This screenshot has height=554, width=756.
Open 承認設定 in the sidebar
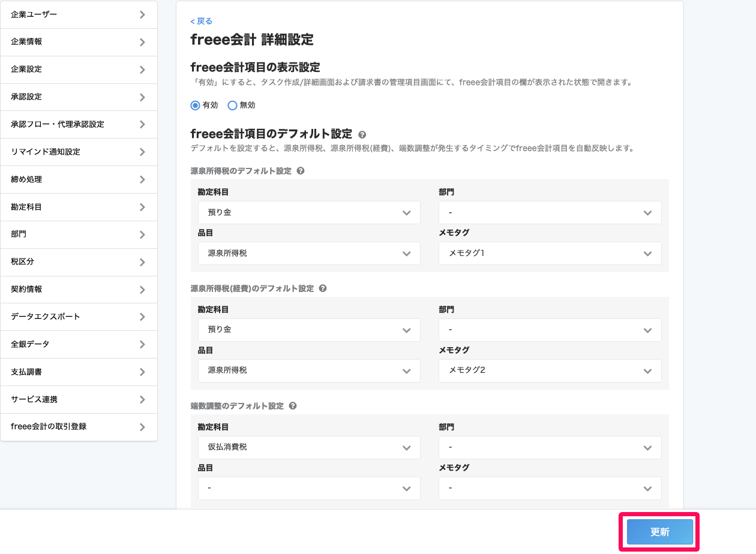click(79, 97)
